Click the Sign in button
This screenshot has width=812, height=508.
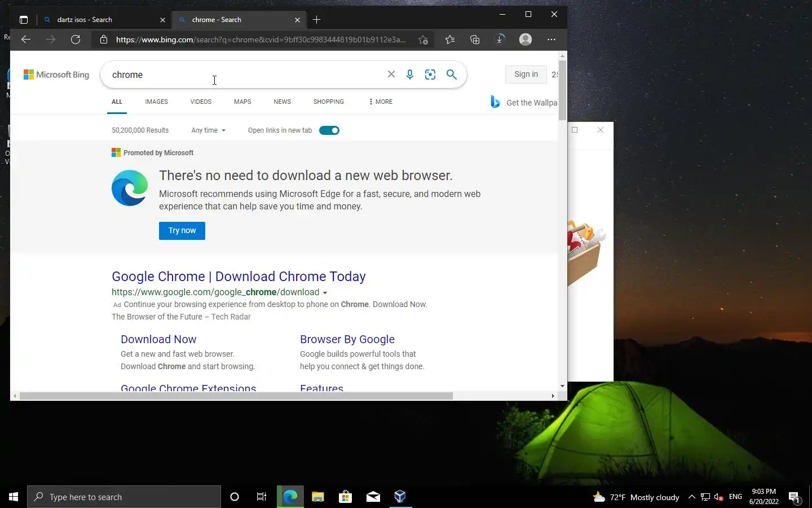pyautogui.click(x=526, y=74)
